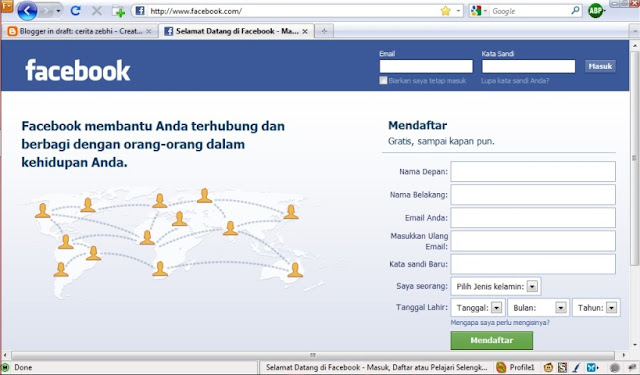Open the orange Firefox menu button
This screenshot has height=375, width=640.
[7, 6]
